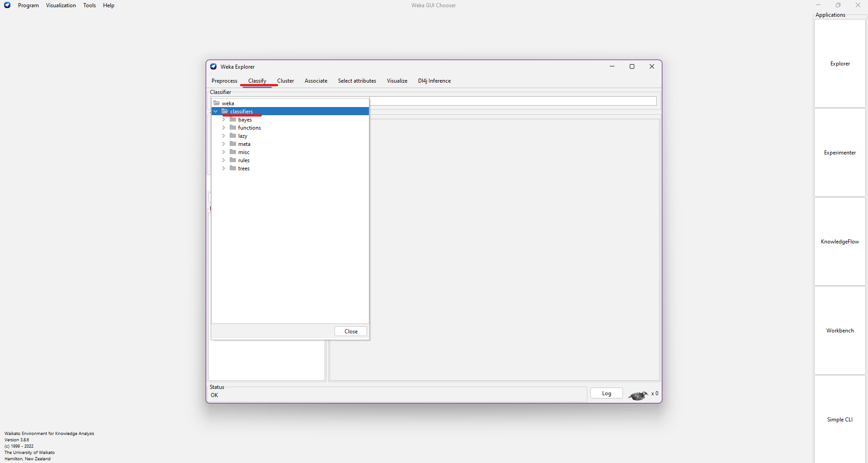This screenshot has height=463, width=868.
Task: Expand the rules classifiers folder
Action: tap(224, 160)
